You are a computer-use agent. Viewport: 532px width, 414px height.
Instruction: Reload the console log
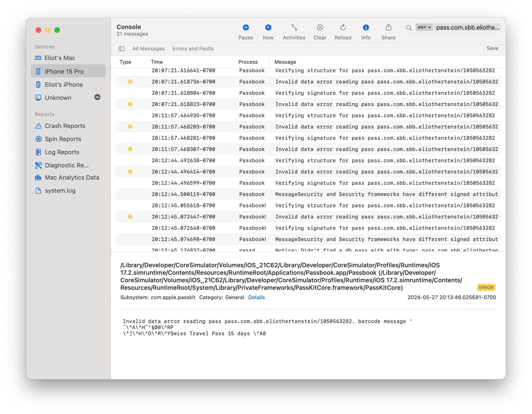(x=343, y=32)
